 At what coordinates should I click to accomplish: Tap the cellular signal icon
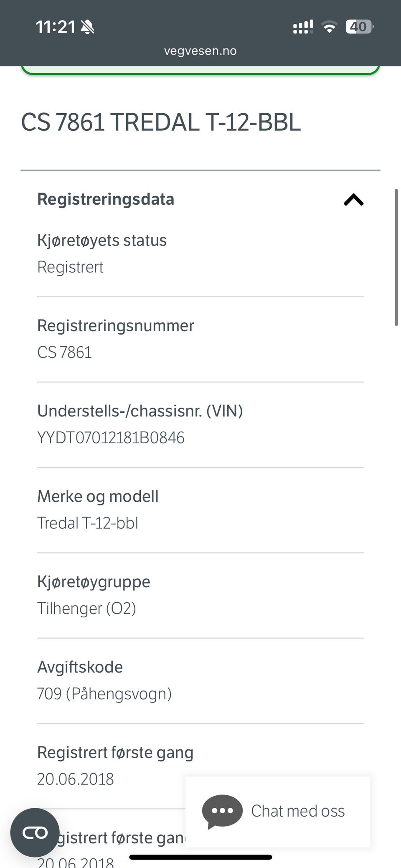point(303,28)
